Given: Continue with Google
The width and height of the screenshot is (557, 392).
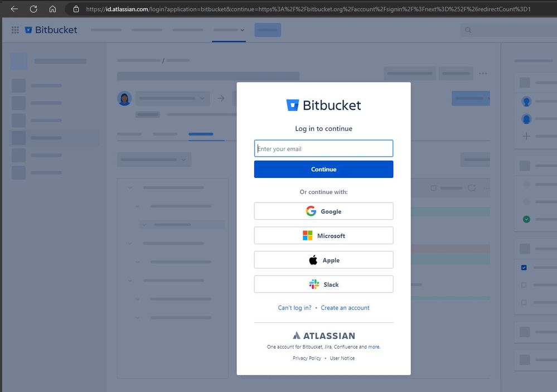Looking at the screenshot, I should [323, 211].
